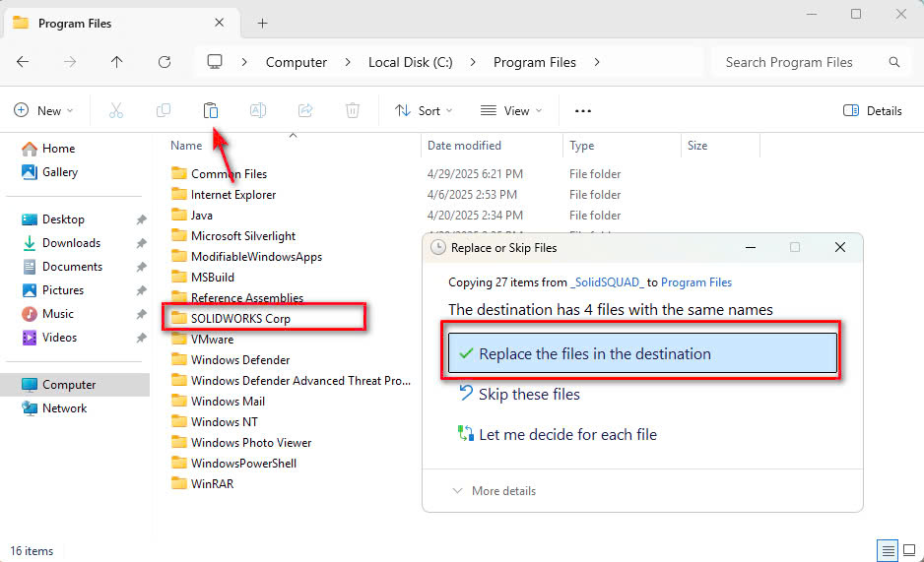Select Computer in the navigation pane
The image size is (924, 562).
point(75,385)
